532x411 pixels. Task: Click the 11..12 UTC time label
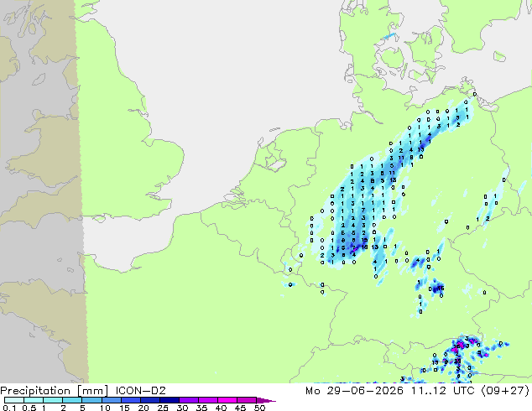tap(438, 391)
